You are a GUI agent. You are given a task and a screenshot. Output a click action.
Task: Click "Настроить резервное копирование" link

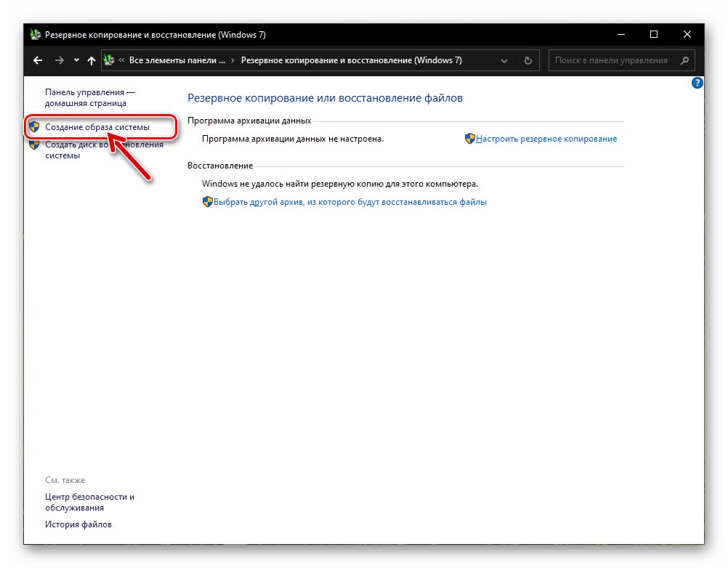point(546,139)
